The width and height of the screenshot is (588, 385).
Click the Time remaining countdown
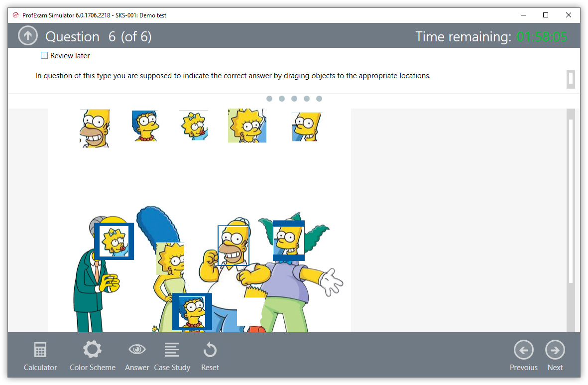click(x=541, y=36)
